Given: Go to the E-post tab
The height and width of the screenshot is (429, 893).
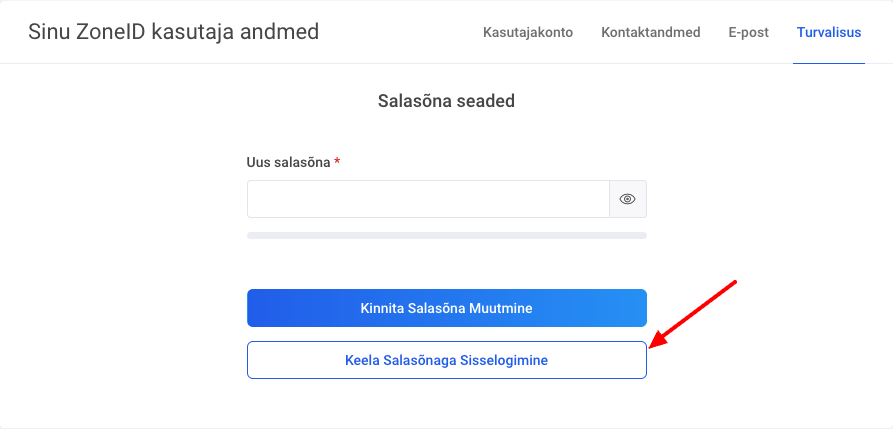Looking at the screenshot, I should click(x=748, y=33).
